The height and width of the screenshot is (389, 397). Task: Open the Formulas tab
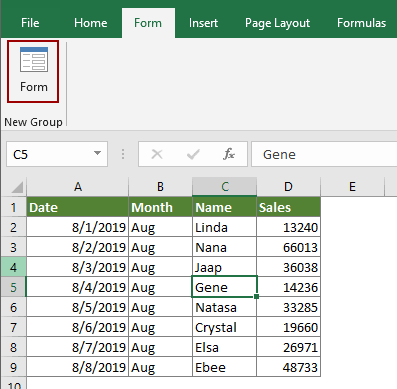click(361, 23)
